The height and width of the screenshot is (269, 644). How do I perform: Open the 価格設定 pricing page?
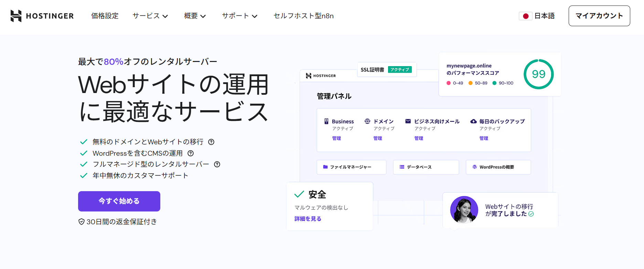(105, 16)
